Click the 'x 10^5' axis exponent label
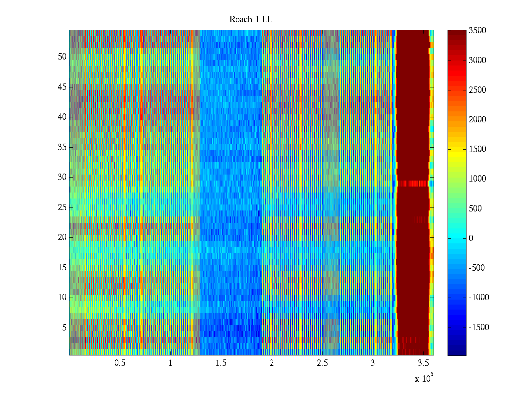The image size is (532, 399). pos(424,378)
